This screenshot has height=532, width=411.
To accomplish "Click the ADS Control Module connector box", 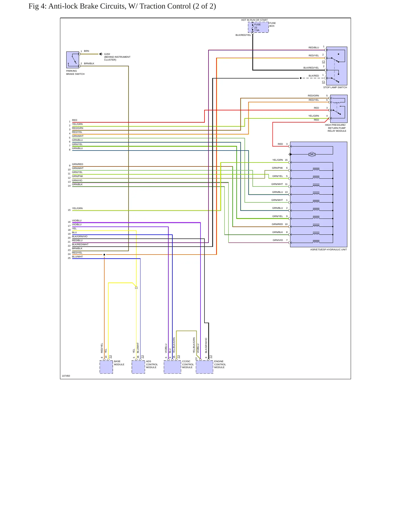I will (139, 367).
